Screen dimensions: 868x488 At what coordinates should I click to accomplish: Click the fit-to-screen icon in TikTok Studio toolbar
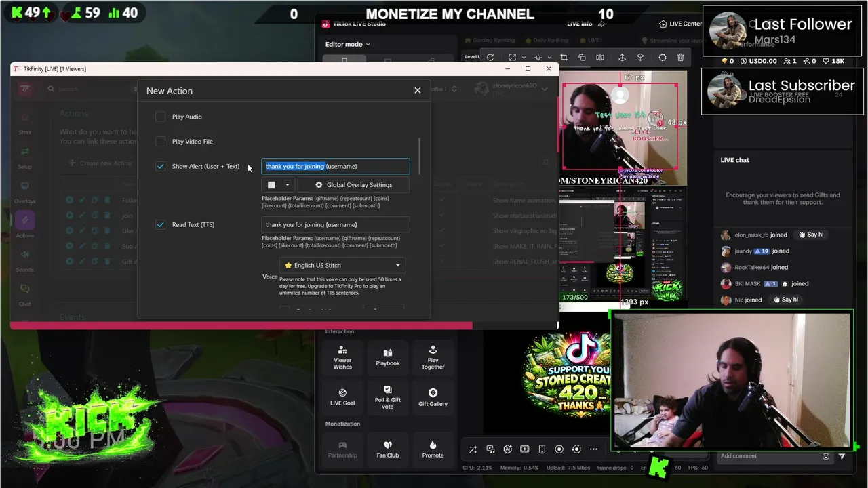tap(512, 58)
